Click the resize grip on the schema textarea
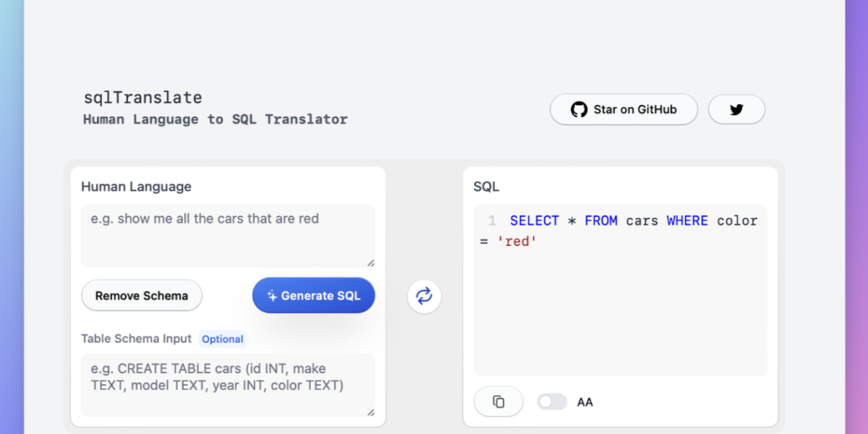Screen dimensions: 868x434 372,413
